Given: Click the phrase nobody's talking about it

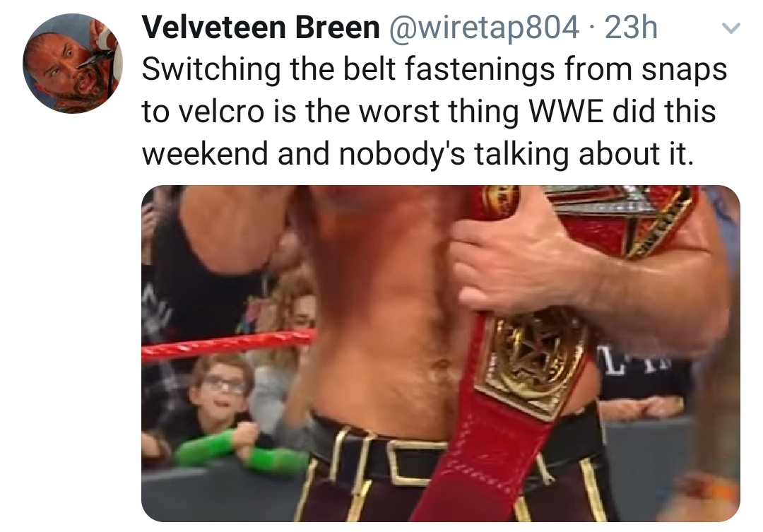Looking at the screenshot, I should (x=514, y=154).
